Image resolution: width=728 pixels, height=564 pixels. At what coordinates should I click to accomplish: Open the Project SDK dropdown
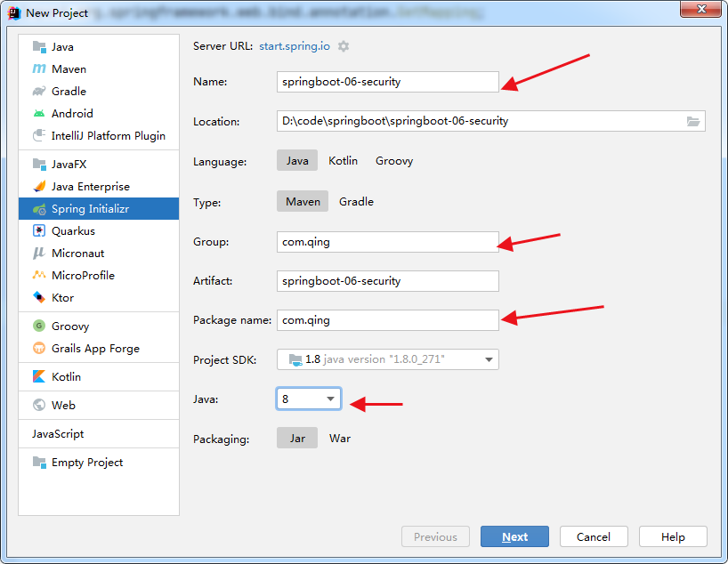tap(388, 359)
